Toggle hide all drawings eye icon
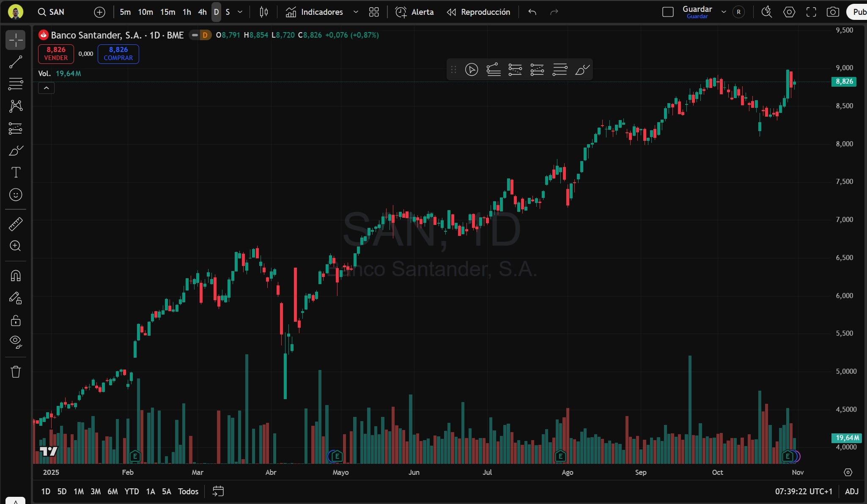 [16, 342]
